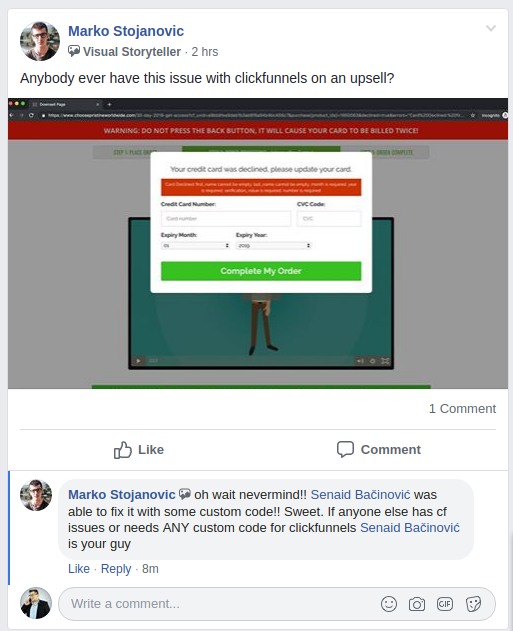Click badge icon next to commenter name

pyautogui.click(x=185, y=494)
